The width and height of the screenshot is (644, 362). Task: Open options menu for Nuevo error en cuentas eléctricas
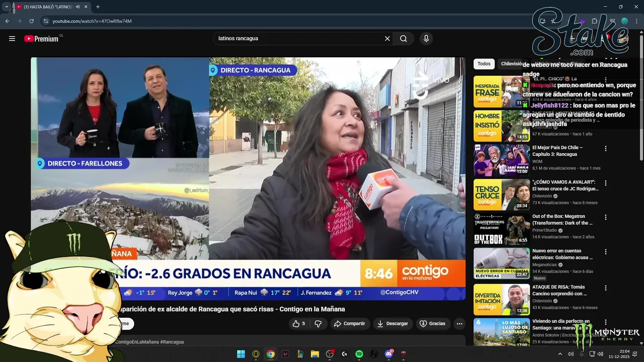pos(606,252)
